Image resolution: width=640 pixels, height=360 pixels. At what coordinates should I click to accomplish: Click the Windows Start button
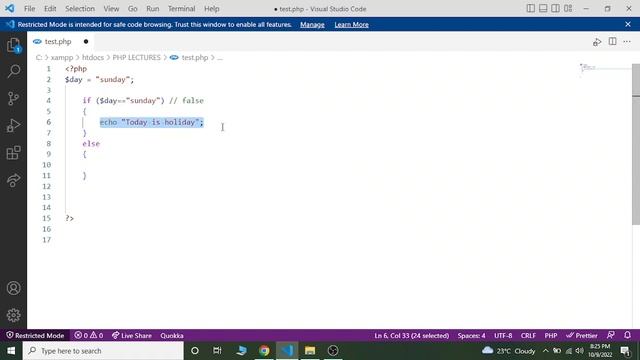[11, 351]
